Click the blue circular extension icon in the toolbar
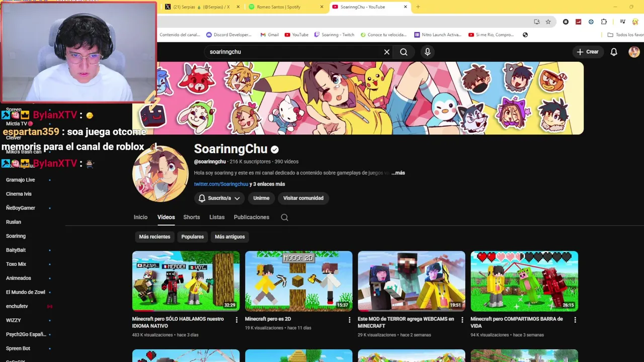The height and width of the screenshot is (362, 644). (x=591, y=22)
